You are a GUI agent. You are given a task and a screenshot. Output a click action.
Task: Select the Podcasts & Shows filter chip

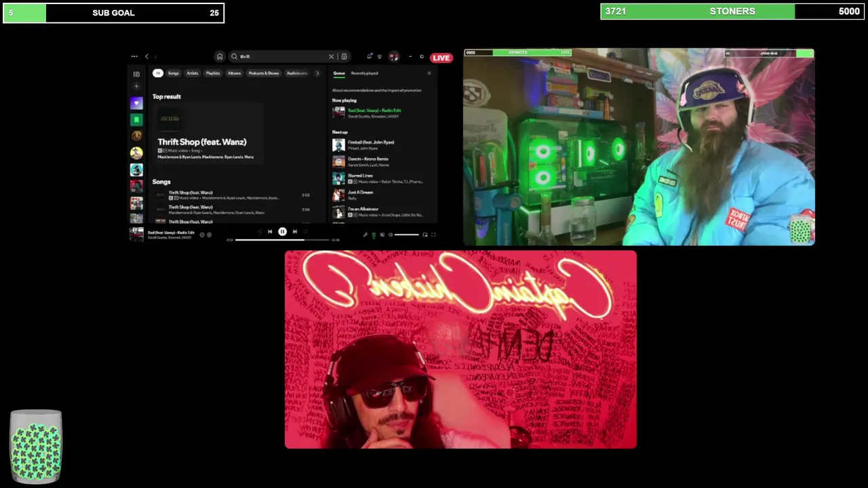pyautogui.click(x=264, y=73)
